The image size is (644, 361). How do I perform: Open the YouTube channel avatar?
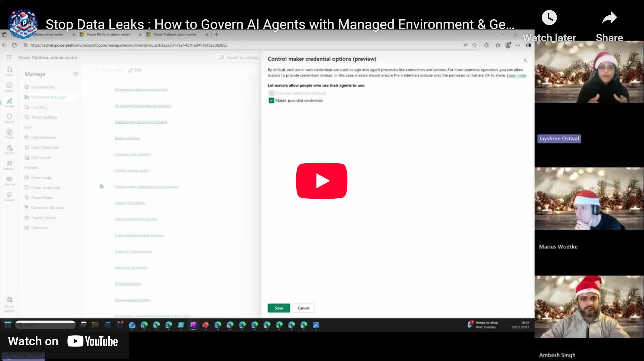coord(23,23)
